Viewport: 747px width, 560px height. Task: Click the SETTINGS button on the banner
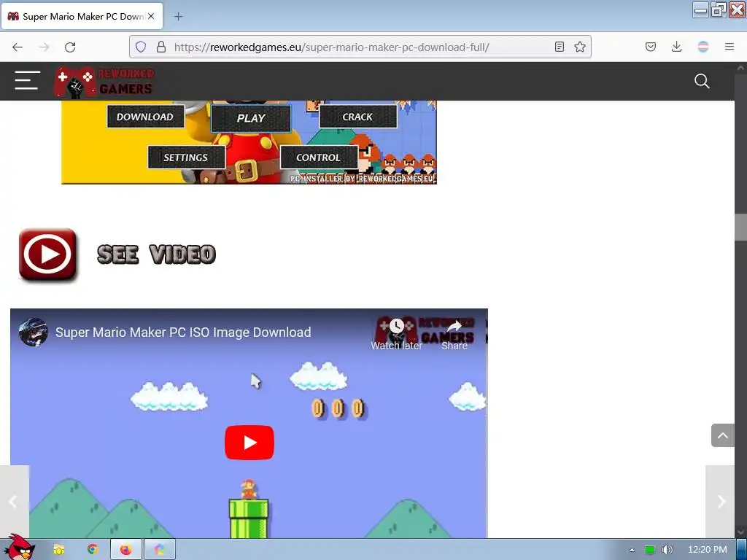pos(186,157)
